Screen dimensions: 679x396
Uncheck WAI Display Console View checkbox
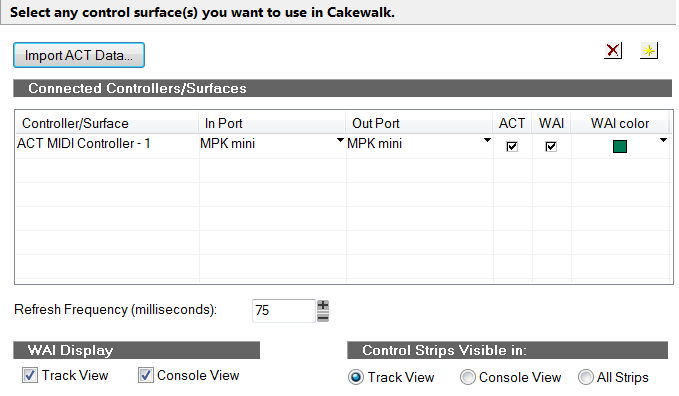[146, 375]
